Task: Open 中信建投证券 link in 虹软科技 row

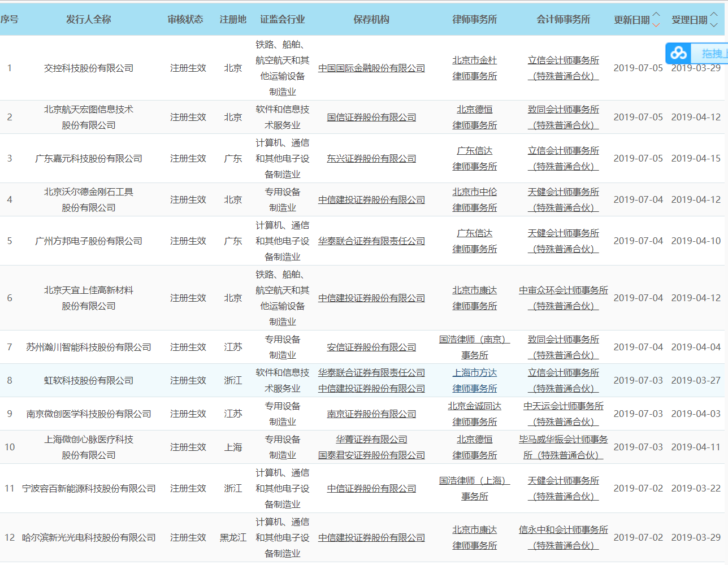Action: (x=371, y=388)
